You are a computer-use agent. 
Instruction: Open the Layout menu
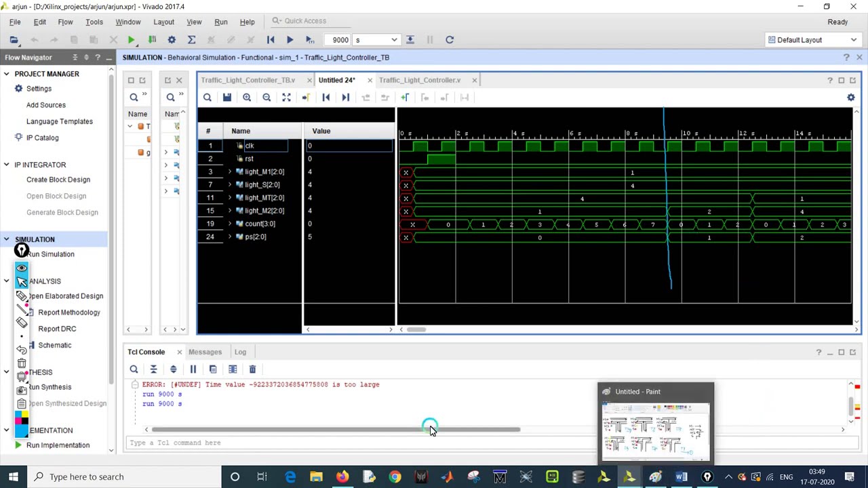[163, 22]
